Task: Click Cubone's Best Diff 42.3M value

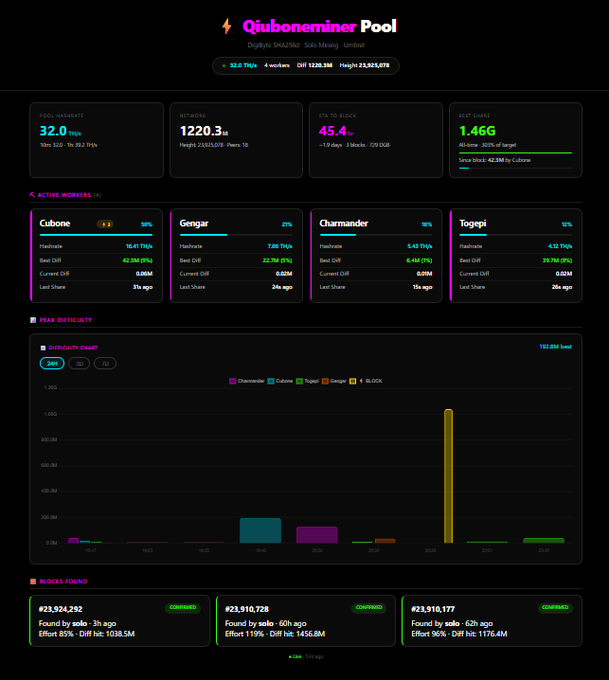Action: pos(138,261)
